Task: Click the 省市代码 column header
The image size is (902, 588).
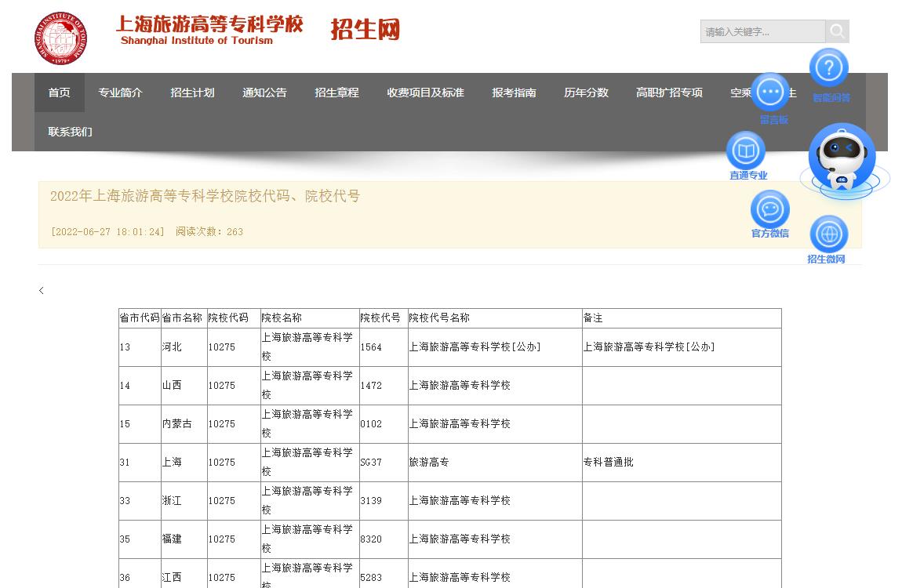Action: pos(140,318)
